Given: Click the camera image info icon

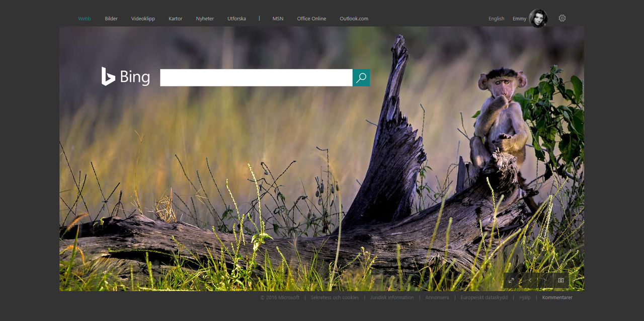Looking at the screenshot, I should (561, 280).
